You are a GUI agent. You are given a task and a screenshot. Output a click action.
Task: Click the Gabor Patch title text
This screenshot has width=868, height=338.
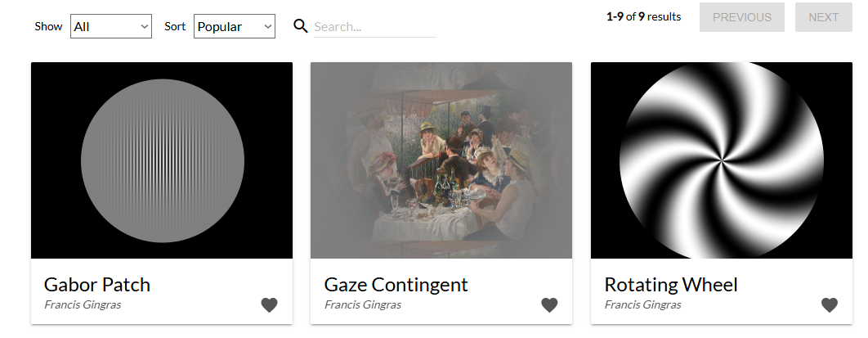[97, 285]
